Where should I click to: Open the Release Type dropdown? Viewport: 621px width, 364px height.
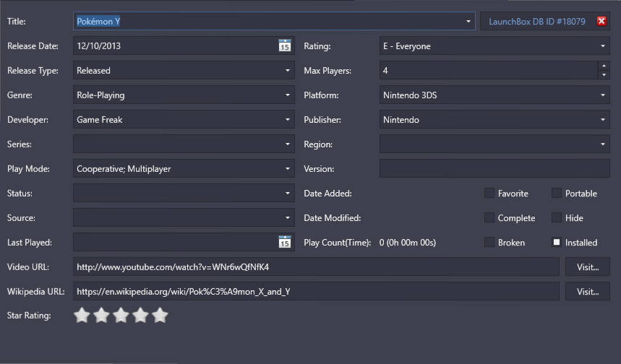[x=288, y=71]
